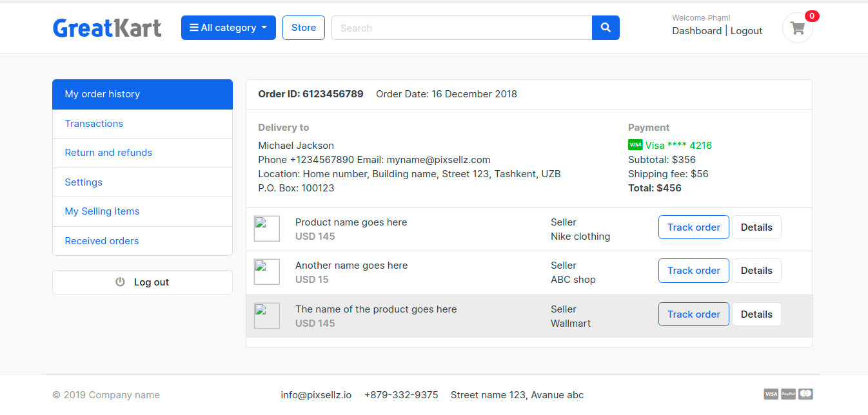Click the ABC shop product thumbnail
Viewport: 868px width, 415px height.
coord(267,271)
